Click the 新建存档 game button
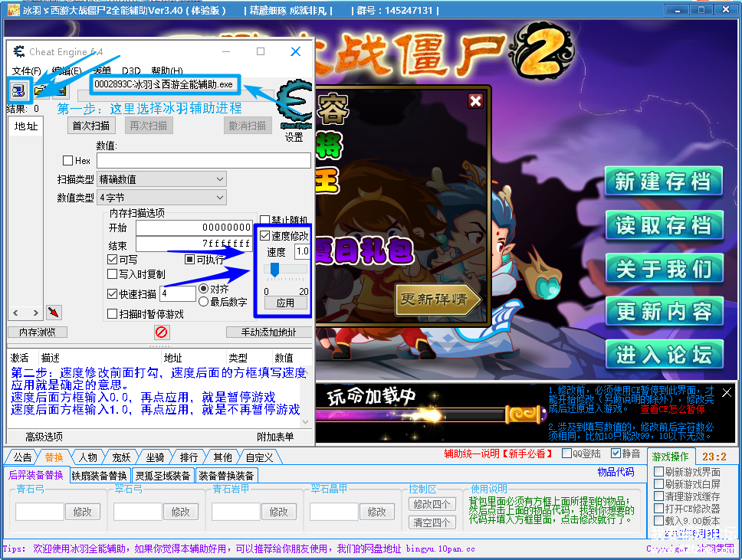742x560 pixels. point(664,181)
